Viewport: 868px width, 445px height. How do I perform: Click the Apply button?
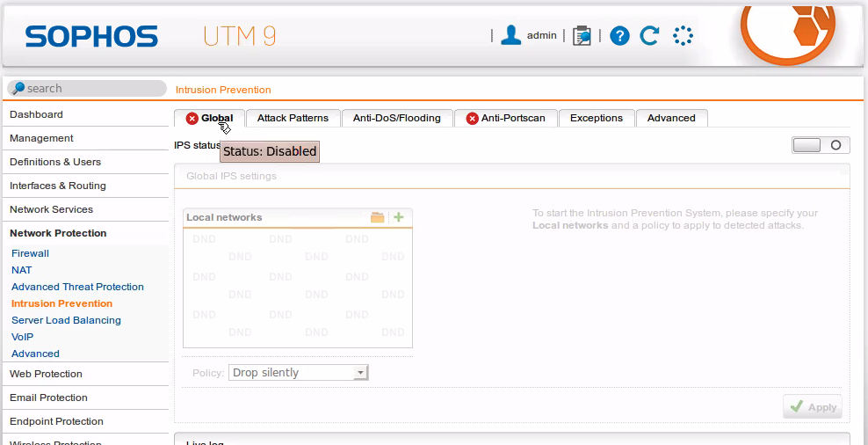coord(813,407)
